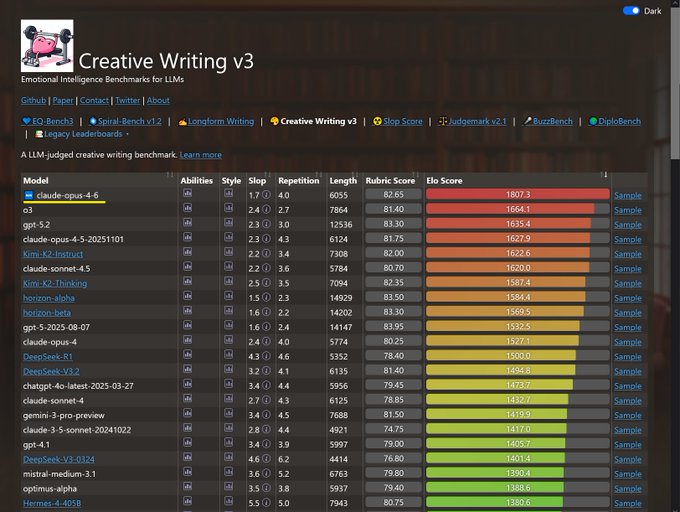The image size is (680, 512).
Task: Click the 1380.6 Elo score bar
Action: [517, 502]
